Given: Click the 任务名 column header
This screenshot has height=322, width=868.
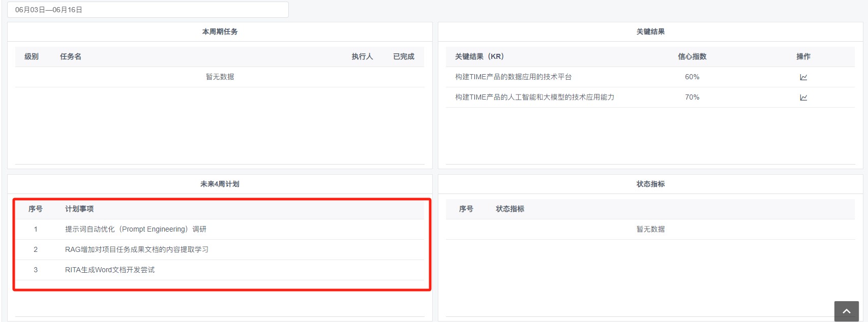Looking at the screenshot, I should click(x=71, y=56).
